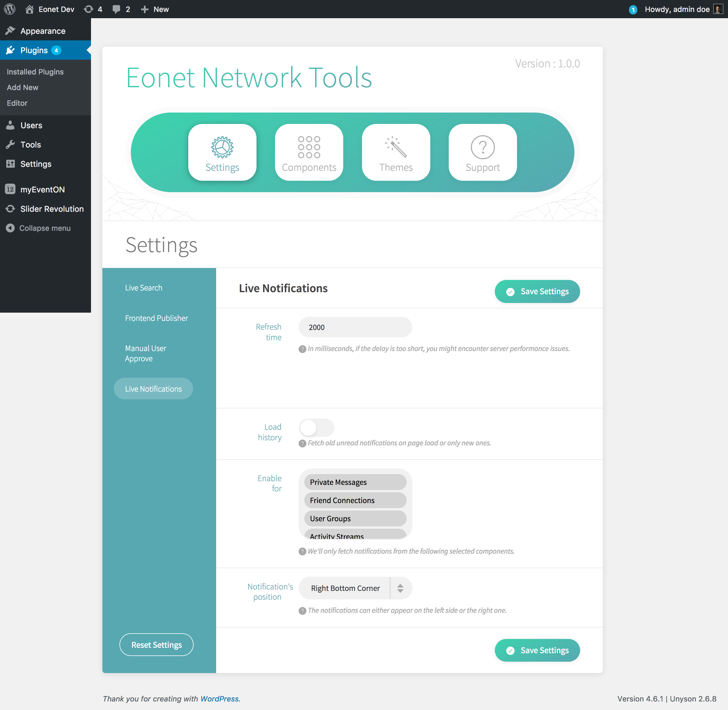Open plugin Editor submenu item

(17, 103)
